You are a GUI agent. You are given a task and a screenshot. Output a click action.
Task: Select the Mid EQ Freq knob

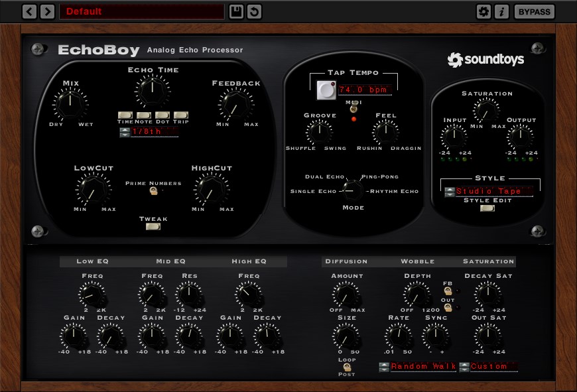click(151, 294)
